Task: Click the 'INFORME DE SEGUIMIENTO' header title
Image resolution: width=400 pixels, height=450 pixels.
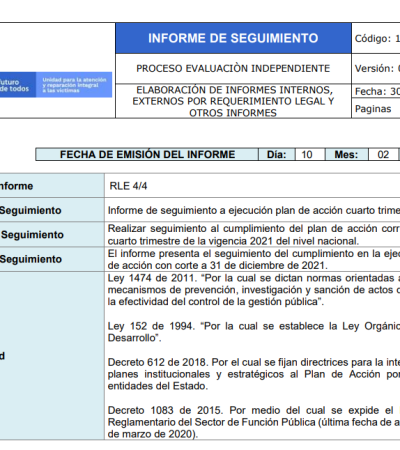Action: [x=233, y=38]
